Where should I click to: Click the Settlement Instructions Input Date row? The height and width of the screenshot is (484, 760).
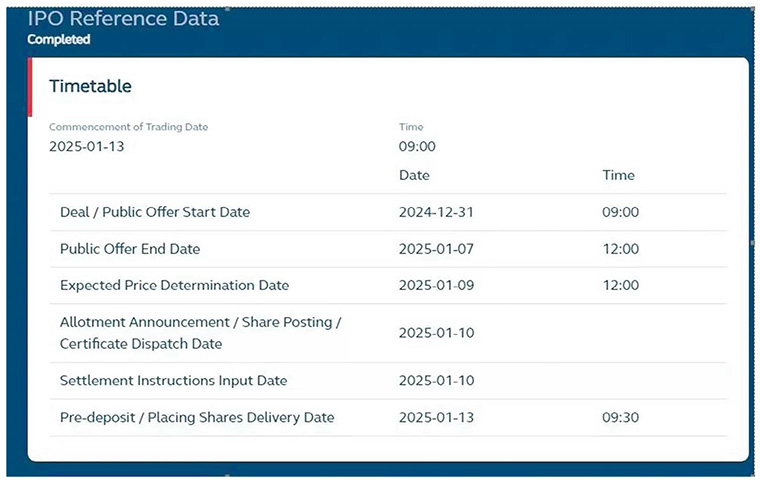tap(173, 380)
